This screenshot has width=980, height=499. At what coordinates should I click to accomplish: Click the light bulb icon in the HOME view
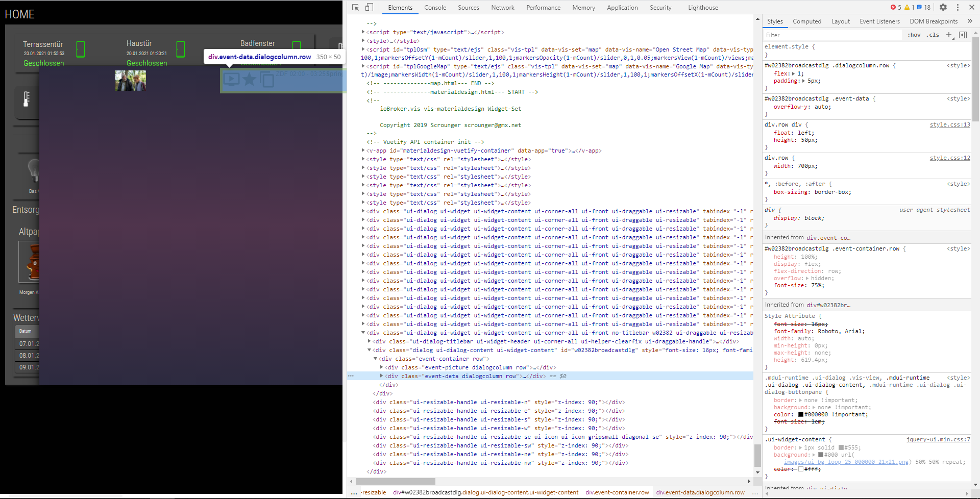click(33, 170)
